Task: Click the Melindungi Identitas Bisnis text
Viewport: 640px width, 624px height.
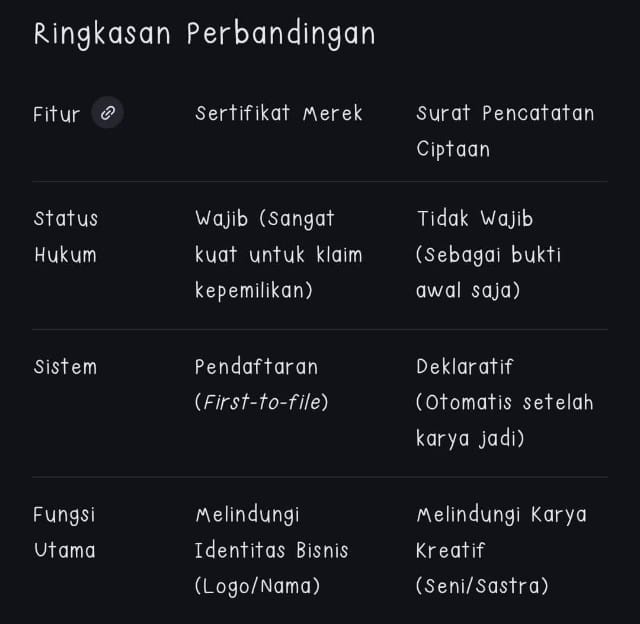Action: 271,532
